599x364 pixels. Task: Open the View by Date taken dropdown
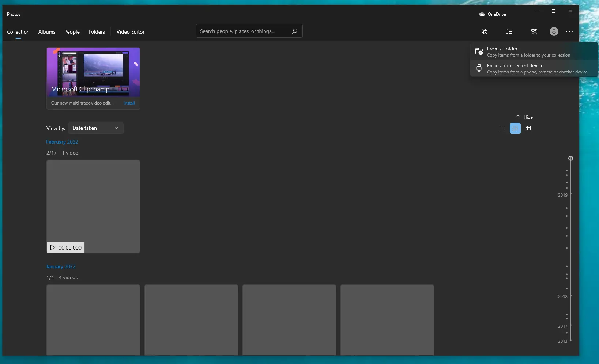pos(95,128)
